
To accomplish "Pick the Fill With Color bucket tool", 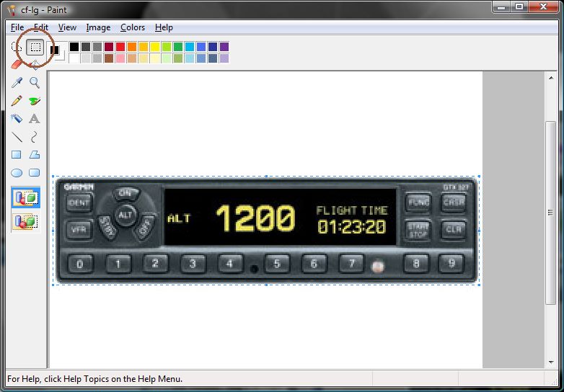I will click(35, 65).
